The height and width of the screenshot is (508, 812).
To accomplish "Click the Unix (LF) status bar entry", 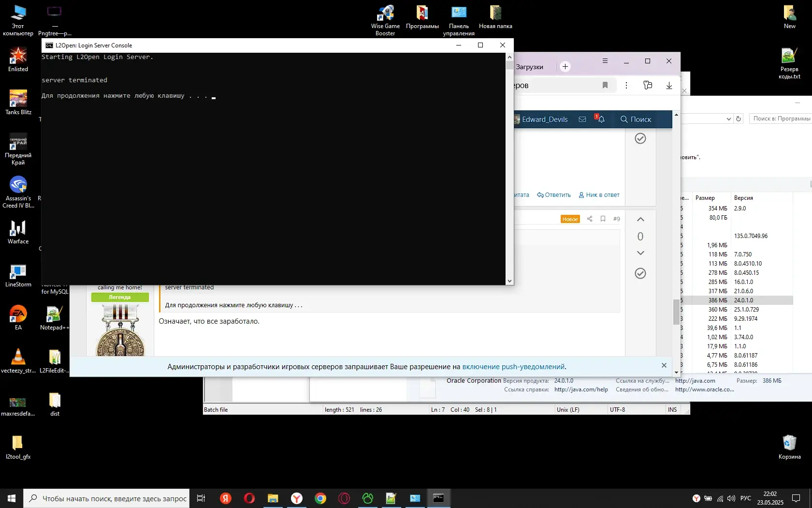I will (568, 410).
